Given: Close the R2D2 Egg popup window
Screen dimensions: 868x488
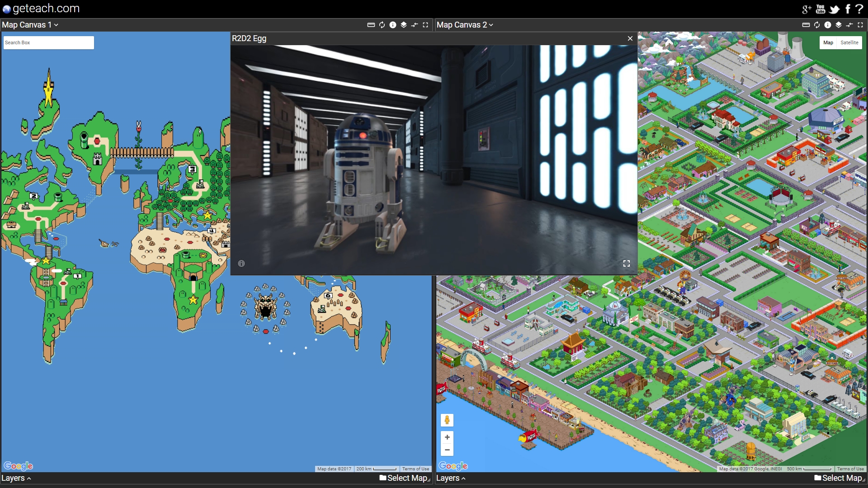Looking at the screenshot, I should coord(630,38).
